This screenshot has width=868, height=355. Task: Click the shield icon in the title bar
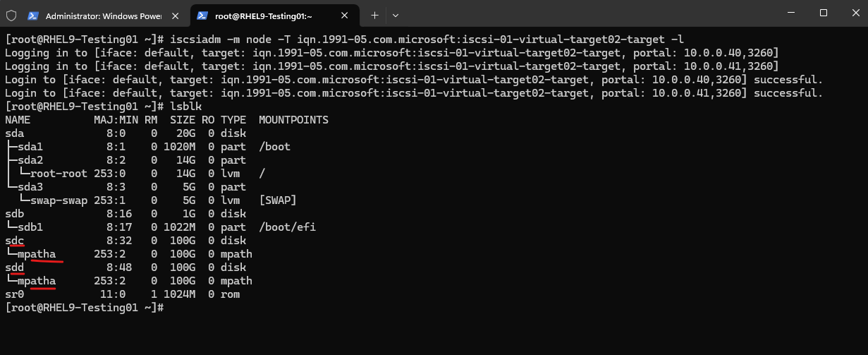(11, 15)
